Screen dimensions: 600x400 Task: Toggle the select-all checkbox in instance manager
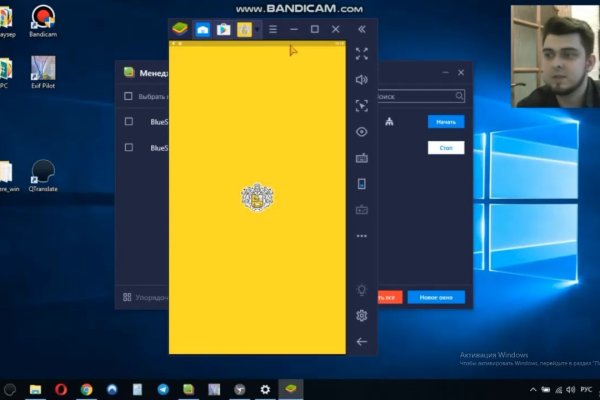pos(127,97)
